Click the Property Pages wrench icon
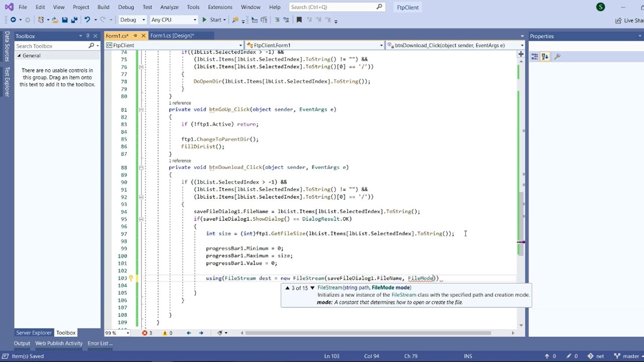Image resolution: width=644 pixels, height=362 pixels. pyautogui.click(x=557, y=57)
